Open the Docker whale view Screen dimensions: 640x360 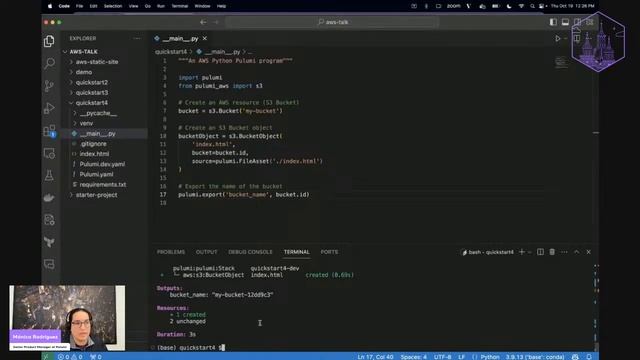pyautogui.click(x=49, y=198)
